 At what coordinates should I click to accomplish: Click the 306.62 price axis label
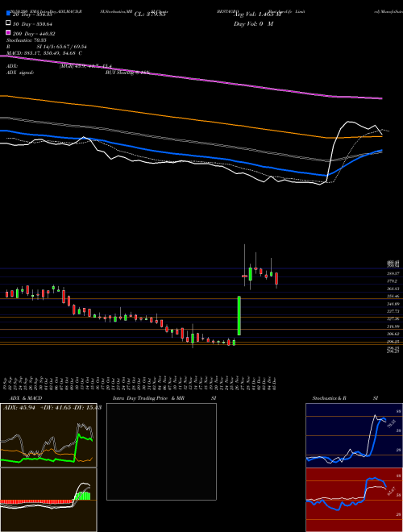(x=393, y=334)
